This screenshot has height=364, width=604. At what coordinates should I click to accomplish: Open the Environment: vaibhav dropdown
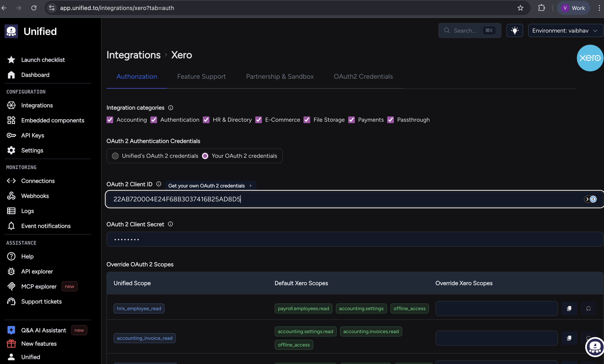(565, 31)
